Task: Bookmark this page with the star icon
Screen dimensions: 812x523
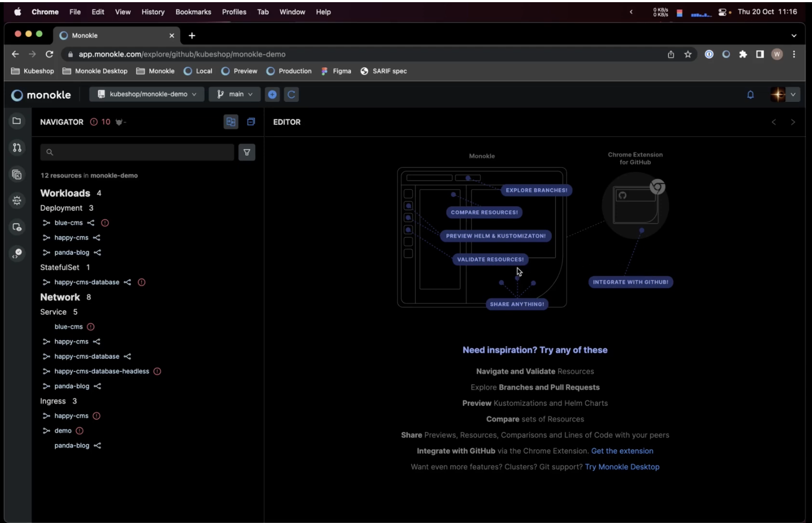Action: click(688, 54)
